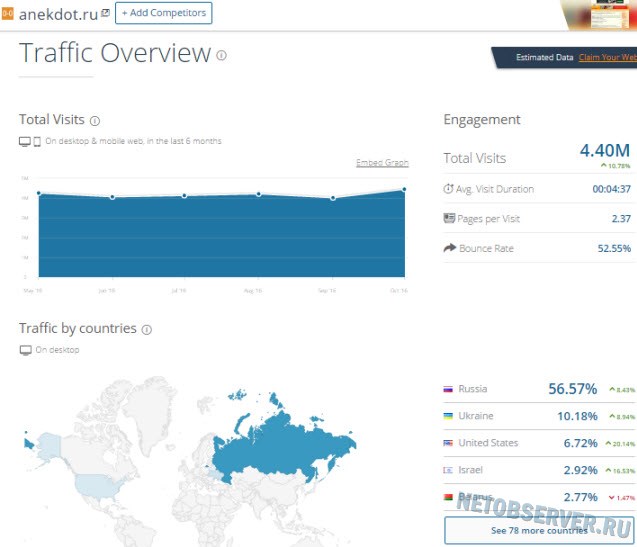
Task: Click Alaska region on the world map
Action: tap(49, 444)
